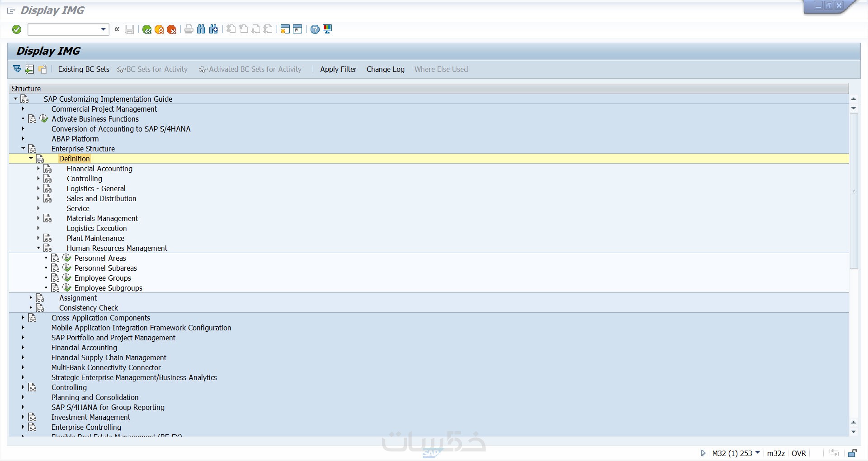Select the Logistics - General tree row

click(96, 188)
